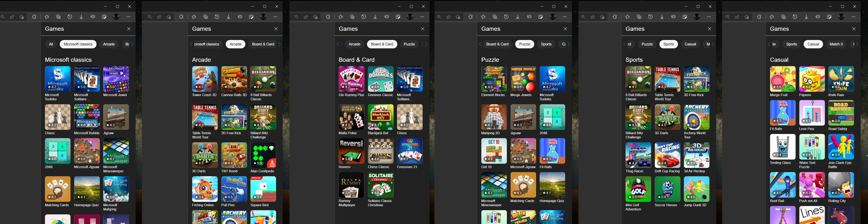Play Merge Jewels in Puzzle panel
Image resolution: width=868 pixels, height=224 pixels.
(523, 81)
